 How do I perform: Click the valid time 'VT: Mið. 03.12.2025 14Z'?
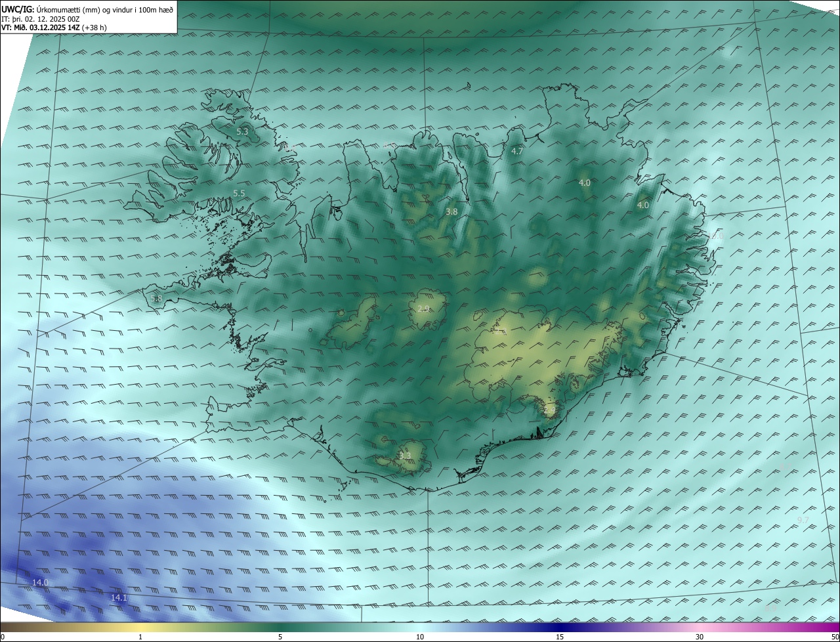coord(42,28)
